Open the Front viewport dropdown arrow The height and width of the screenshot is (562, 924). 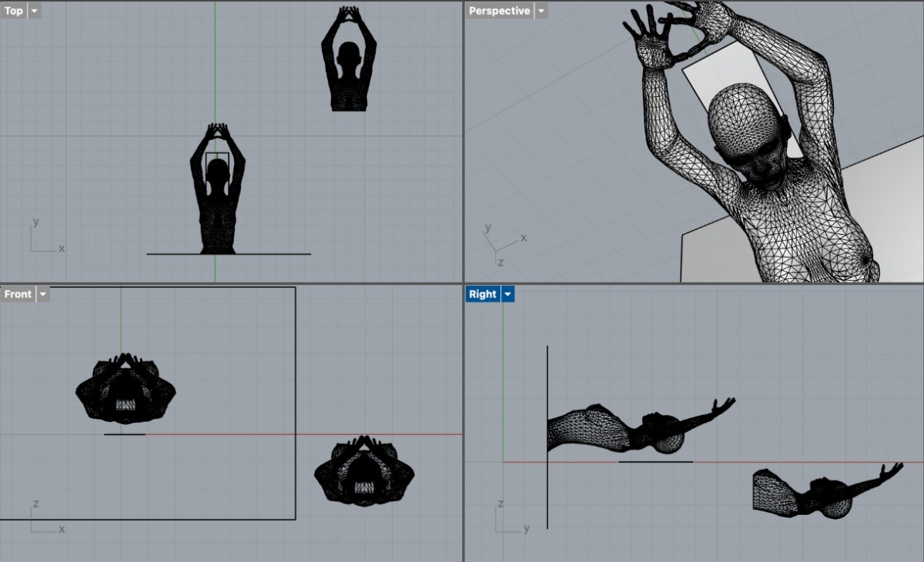pos(42,294)
